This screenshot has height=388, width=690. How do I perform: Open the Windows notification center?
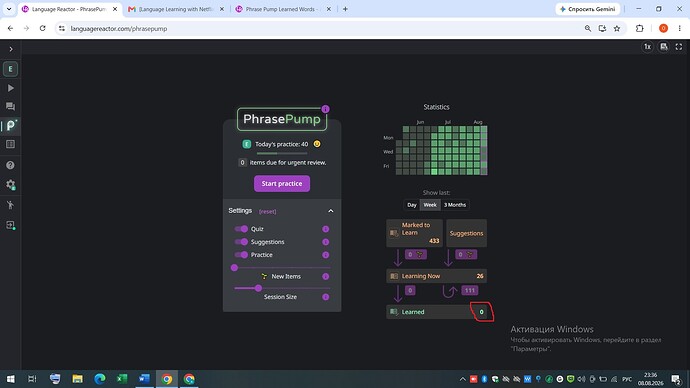pos(676,379)
